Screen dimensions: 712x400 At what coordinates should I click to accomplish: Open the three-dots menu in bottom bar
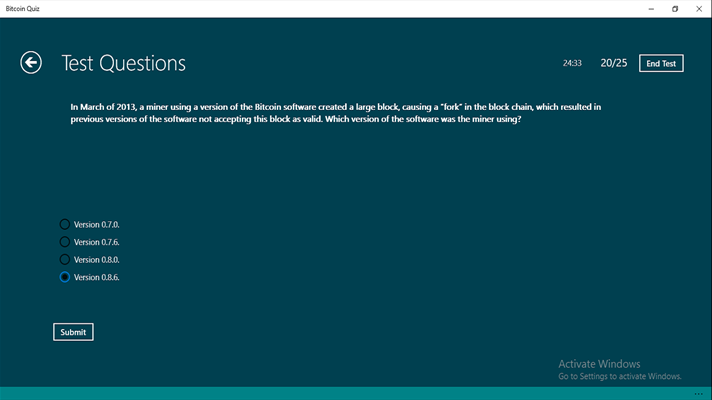(x=698, y=394)
